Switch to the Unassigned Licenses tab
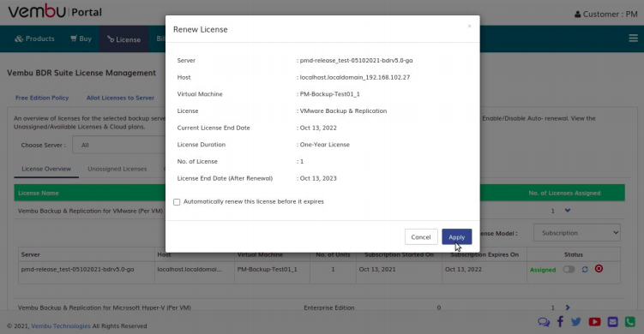Image resolution: width=644 pixels, height=334 pixels. click(117, 169)
